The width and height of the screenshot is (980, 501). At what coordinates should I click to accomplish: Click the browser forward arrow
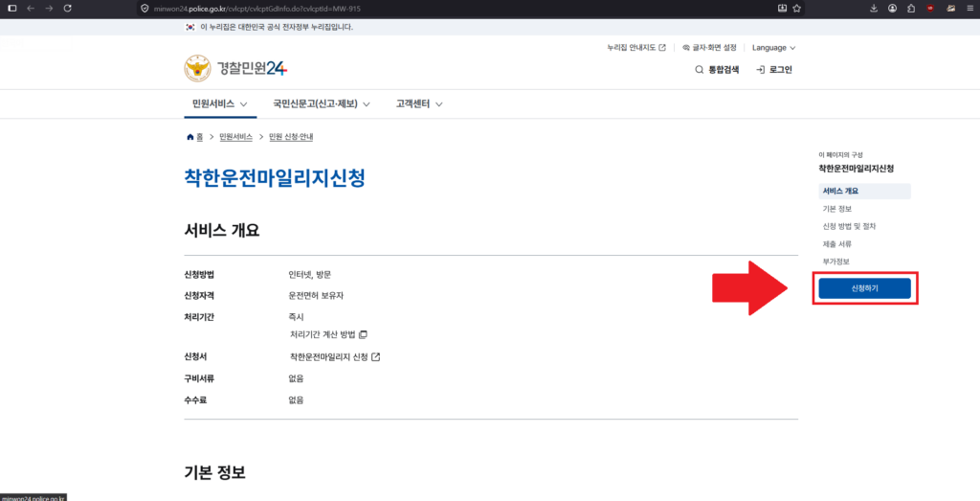click(50, 9)
